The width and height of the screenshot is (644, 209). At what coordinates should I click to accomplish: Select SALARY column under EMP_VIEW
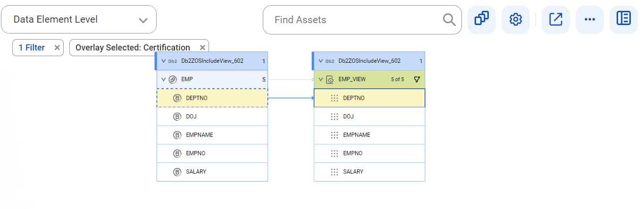pos(369,172)
